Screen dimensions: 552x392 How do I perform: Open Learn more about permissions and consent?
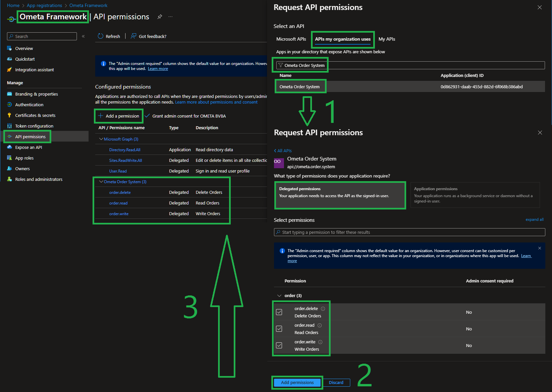pos(216,102)
